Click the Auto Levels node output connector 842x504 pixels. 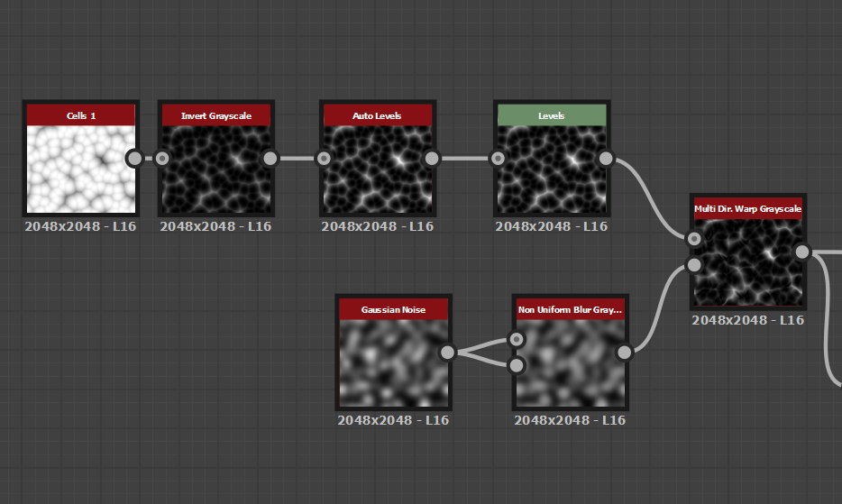point(432,159)
